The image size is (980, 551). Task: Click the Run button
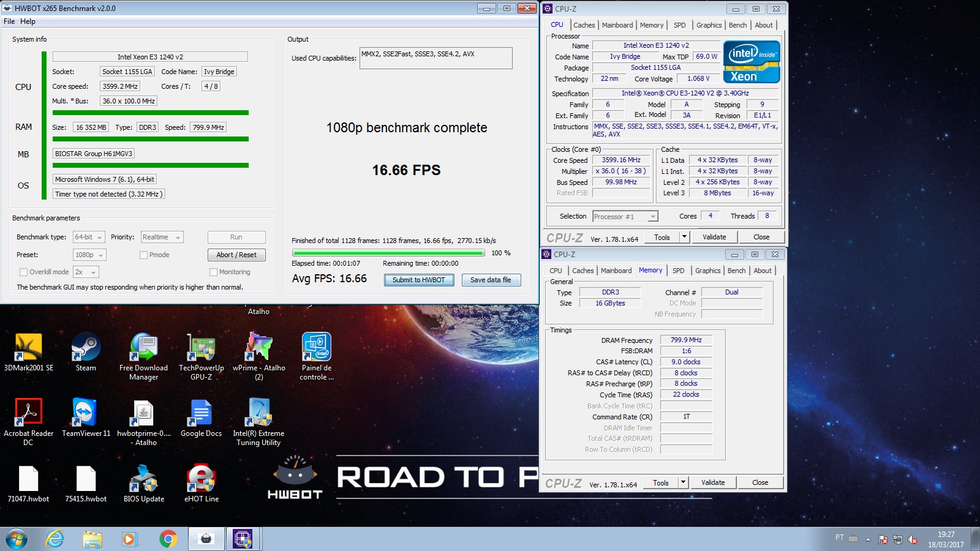tap(236, 237)
